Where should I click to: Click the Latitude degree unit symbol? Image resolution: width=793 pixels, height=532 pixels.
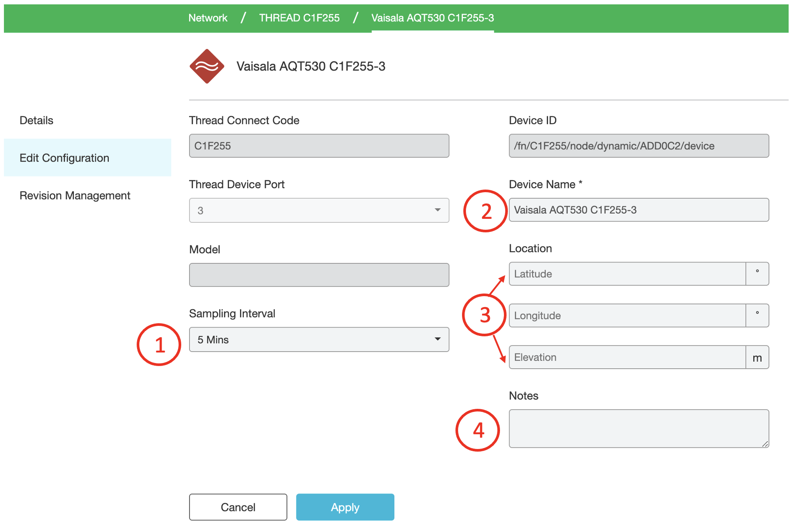757,274
